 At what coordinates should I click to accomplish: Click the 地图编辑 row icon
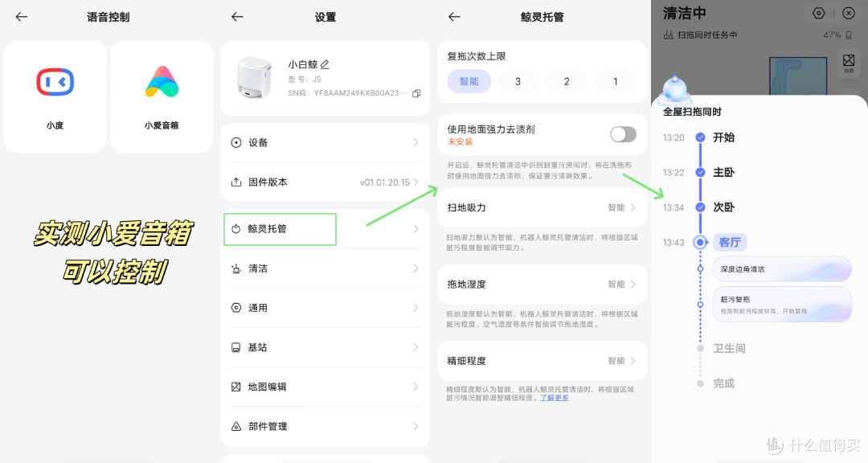(236, 387)
